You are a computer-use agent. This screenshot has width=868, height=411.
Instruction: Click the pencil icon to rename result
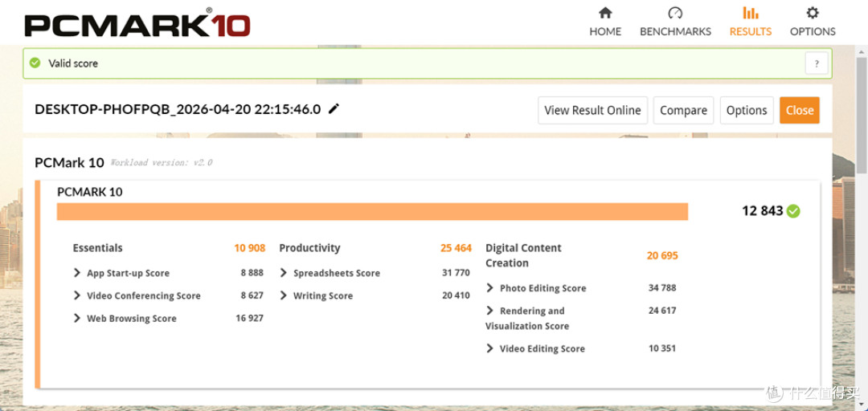(x=334, y=109)
